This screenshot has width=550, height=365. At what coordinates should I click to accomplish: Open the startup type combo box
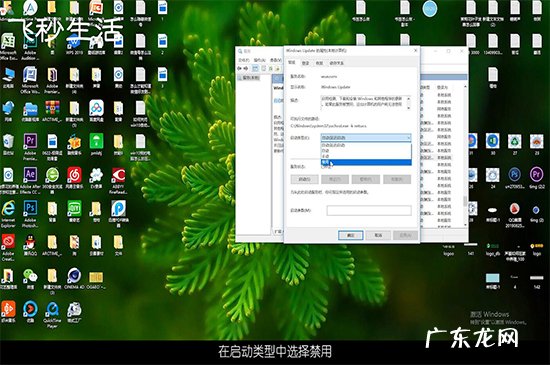(365, 137)
